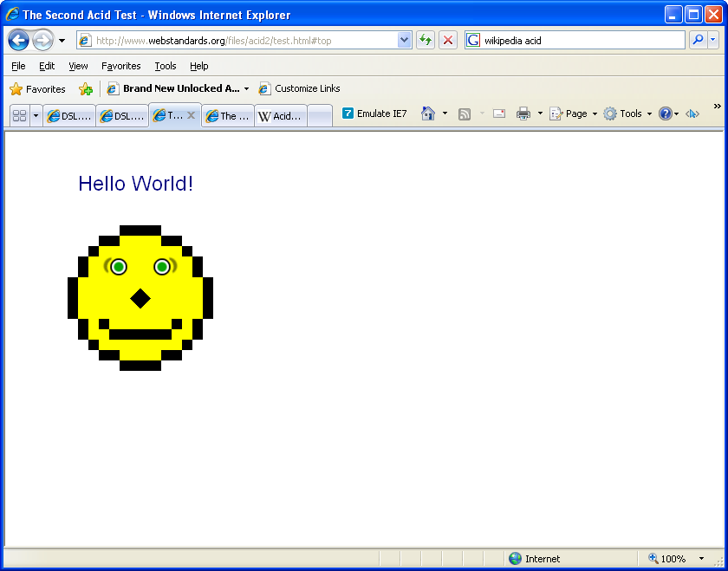Click the Internet security zone indicator
This screenshot has height=571, width=728.
(x=535, y=559)
